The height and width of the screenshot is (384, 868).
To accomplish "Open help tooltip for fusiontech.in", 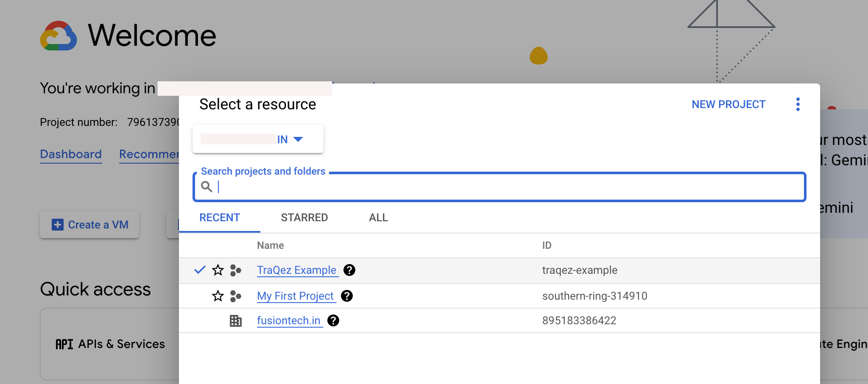I will (x=333, y=321).
